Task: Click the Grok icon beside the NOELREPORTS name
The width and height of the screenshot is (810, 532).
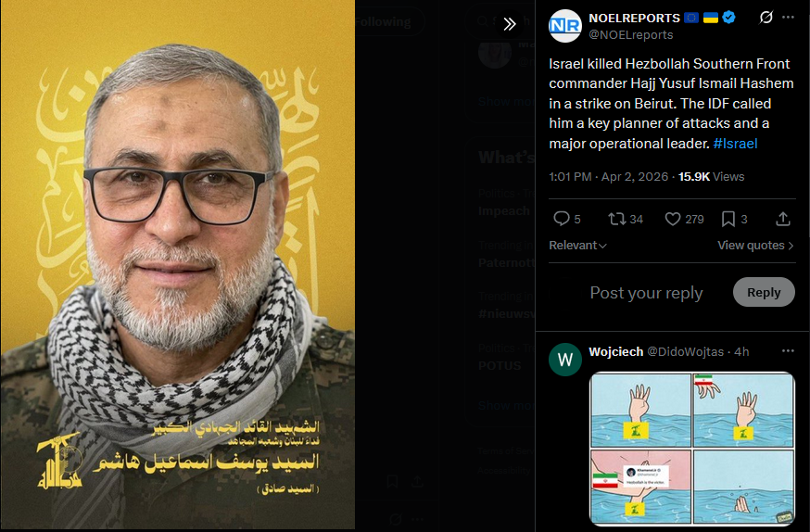Action: pos(766,18)
